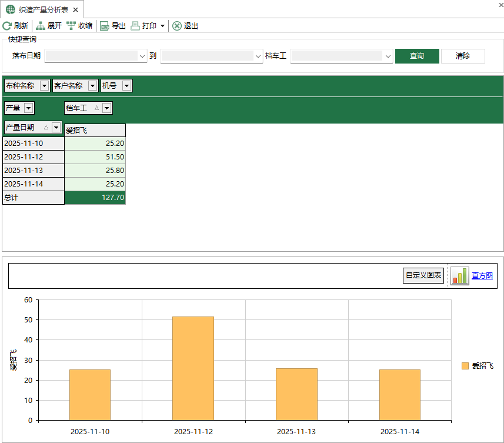Select the 织造产量分析表 tab
Screen dimensions: 504x443
coord(39,9)
